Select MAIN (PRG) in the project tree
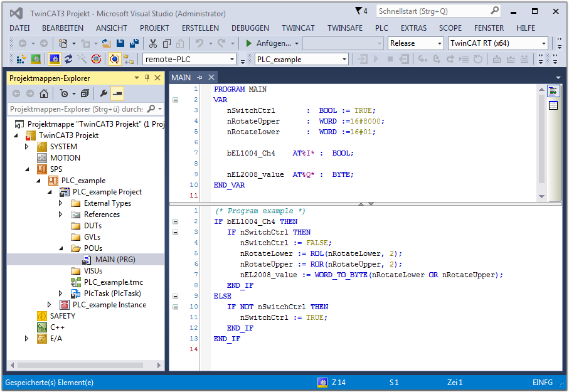The width and height of the screenshot is (569, 392). [115, 260]
